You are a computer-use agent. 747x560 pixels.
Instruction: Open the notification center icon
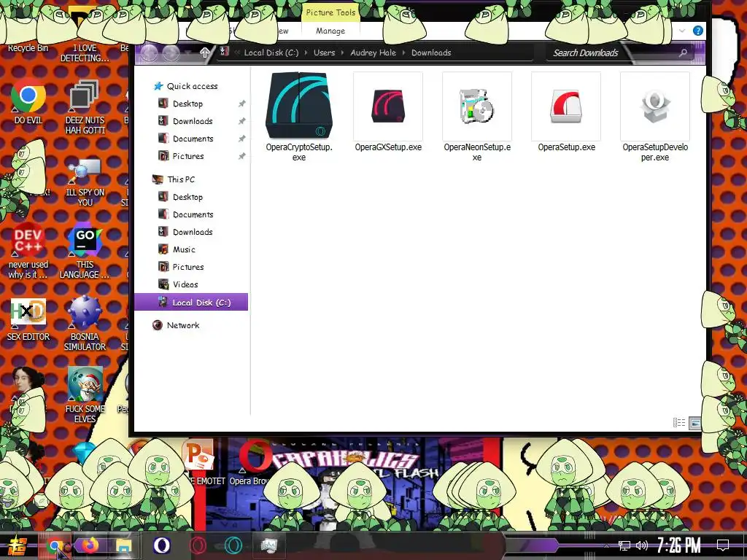click(723, 545)
